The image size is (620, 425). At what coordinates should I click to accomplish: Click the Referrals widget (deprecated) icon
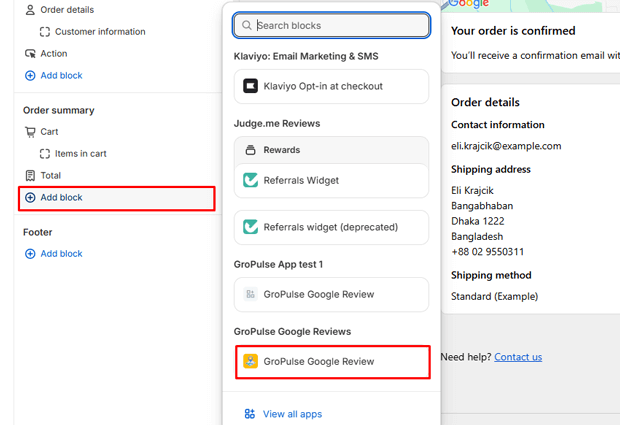point(251,227)
